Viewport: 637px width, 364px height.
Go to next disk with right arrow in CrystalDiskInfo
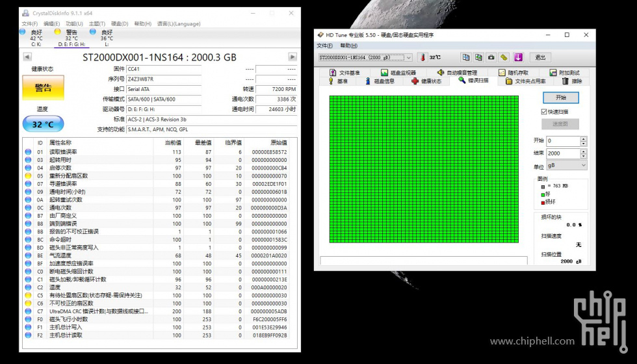(x=292, y=57)
